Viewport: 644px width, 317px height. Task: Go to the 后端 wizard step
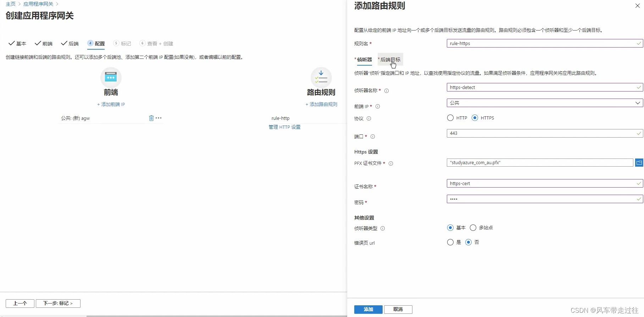tap(70, 44)
